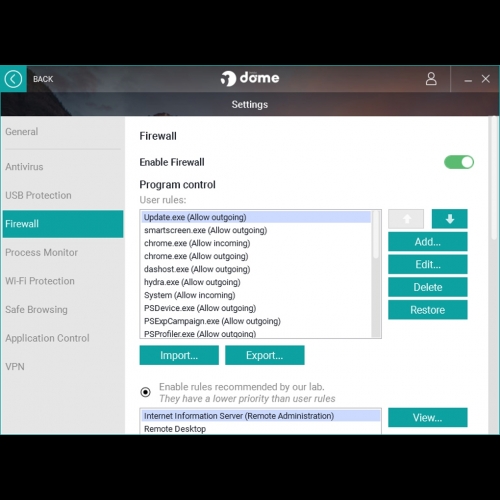The width and height of the screenshot is (500, 500).
Task: Open the Antivirus settings section
Action: pos(24,167)
